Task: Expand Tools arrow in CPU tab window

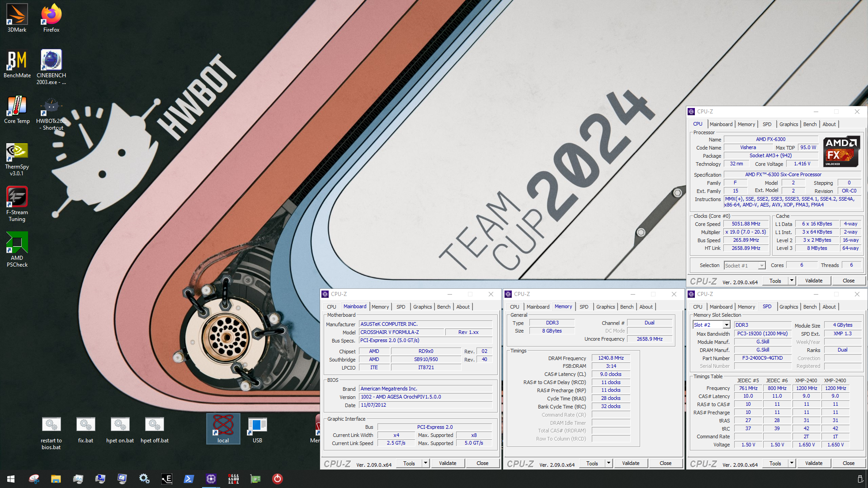Action: (x=792, y=281)
